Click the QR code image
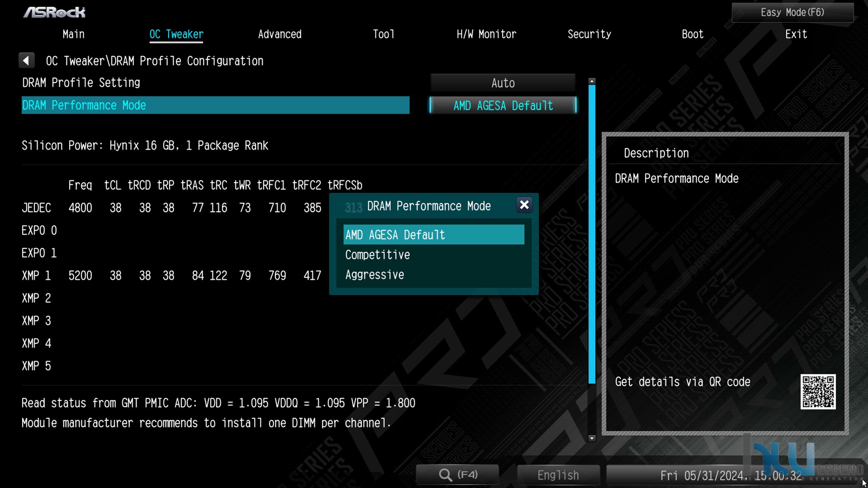This screenshot has width=868, height=488. [x=818, y=392]
